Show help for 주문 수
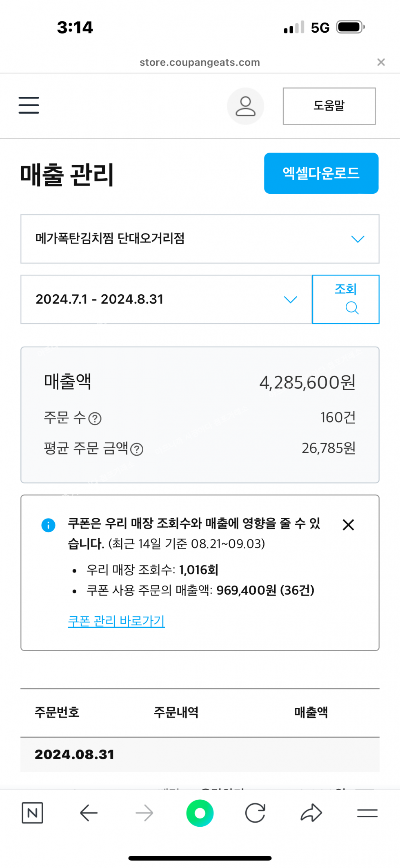Image resolution: width=400 pixels, height=868 pixels. [95, 418]
